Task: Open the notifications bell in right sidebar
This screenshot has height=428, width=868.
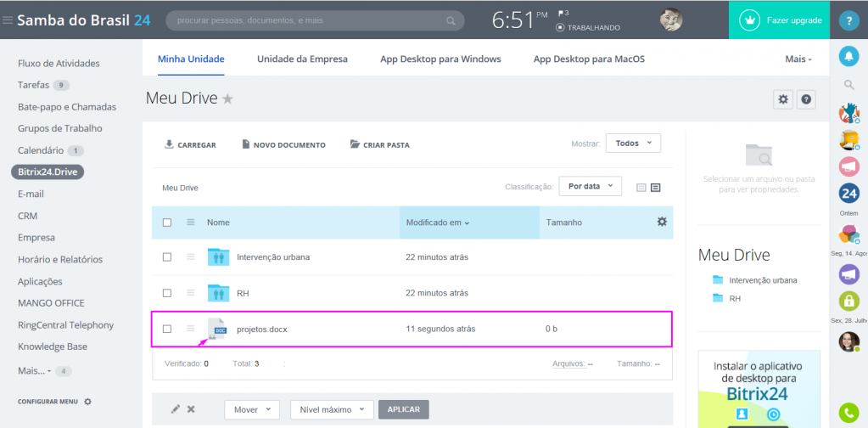Action: tap(848, 55)
